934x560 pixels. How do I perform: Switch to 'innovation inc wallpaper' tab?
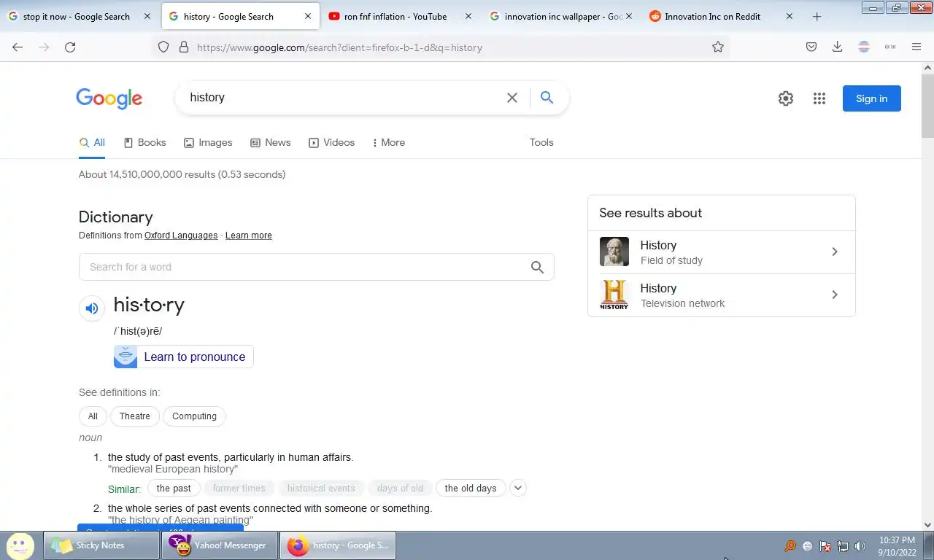point(561,16)
